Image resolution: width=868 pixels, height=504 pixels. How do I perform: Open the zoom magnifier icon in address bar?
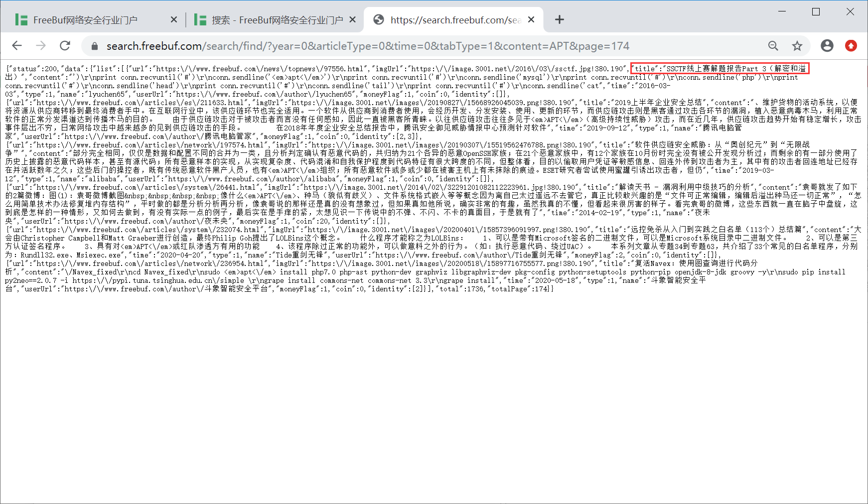coord(773,46)
